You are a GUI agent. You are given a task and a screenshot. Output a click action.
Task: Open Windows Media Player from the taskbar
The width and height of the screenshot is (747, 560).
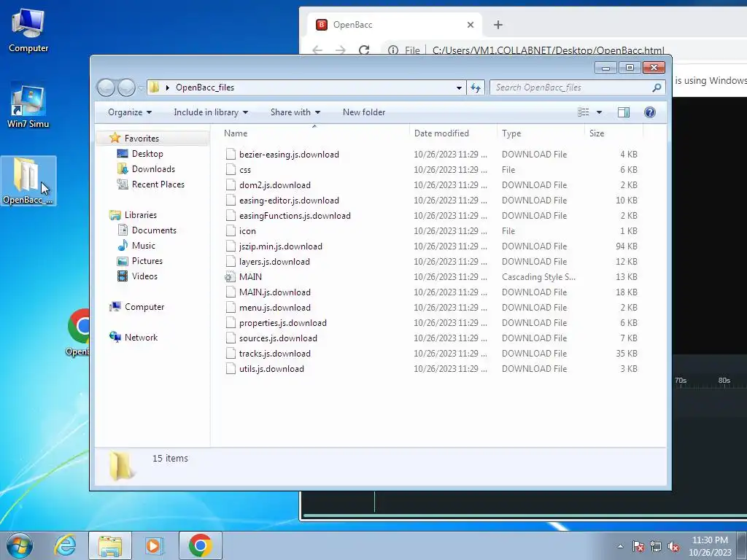[x=154, y=545]
